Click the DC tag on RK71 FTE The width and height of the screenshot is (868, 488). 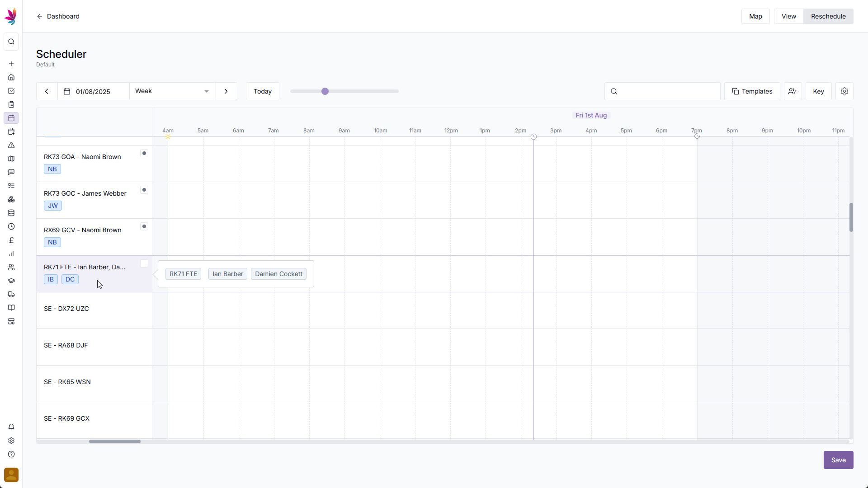point(70,279)
